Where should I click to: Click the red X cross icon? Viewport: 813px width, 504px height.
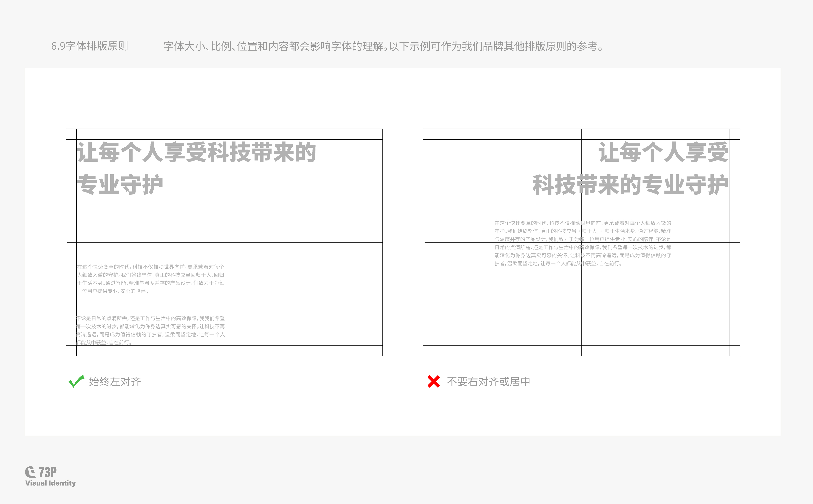434,382
